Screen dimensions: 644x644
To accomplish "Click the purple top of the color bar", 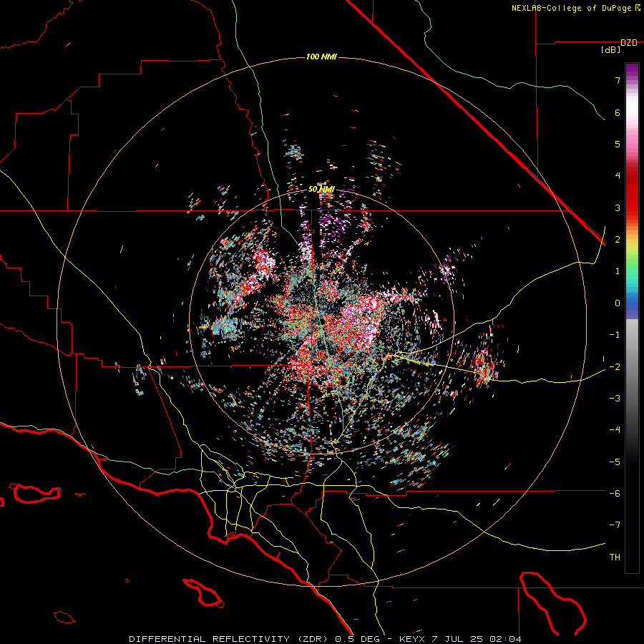I will pyautogui.click(x=632, y=69).
